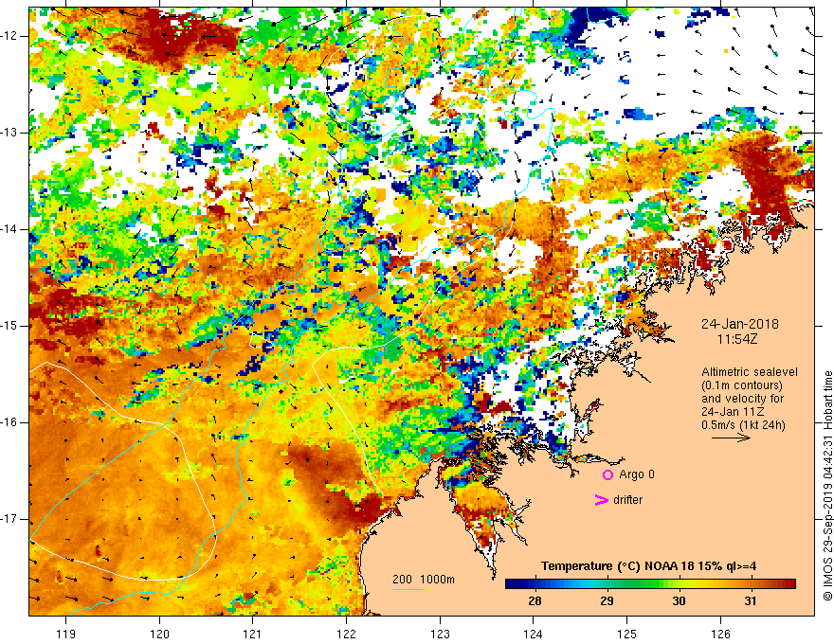This screenshot has width=834, height=644.
Task: Click the temperature color bar legend
Action: click(650, 584)
